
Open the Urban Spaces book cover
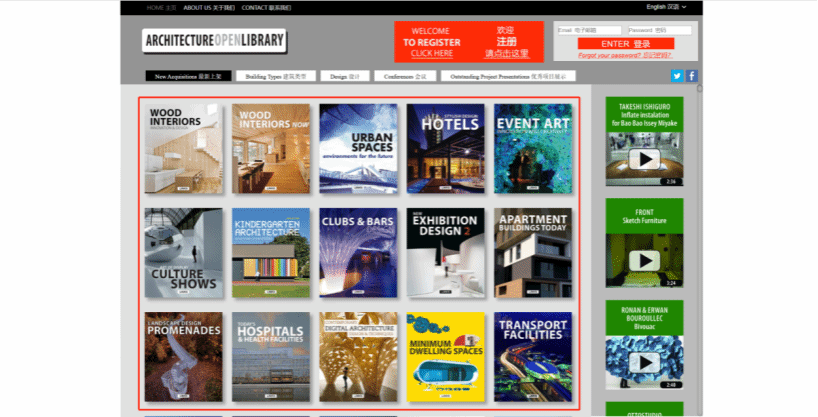click(358, 148)
